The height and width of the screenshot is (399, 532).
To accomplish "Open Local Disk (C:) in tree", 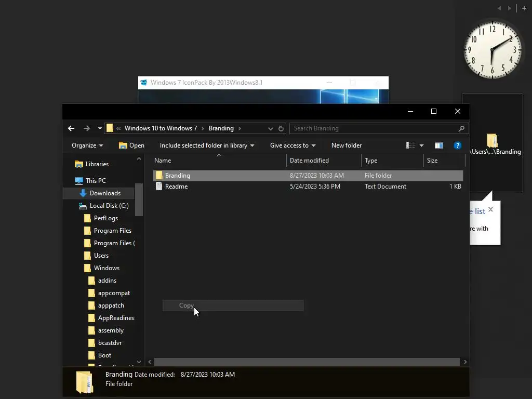I will click(104, 206).
